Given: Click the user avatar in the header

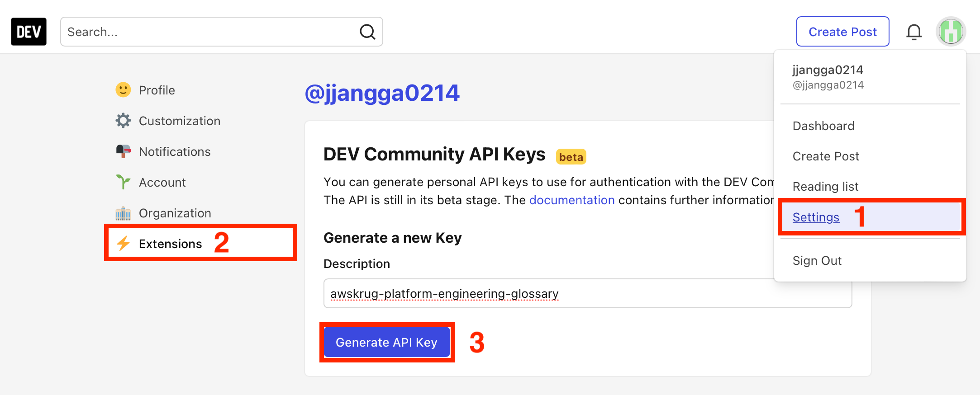Looking at the screenshot, I should coord(951,32).
